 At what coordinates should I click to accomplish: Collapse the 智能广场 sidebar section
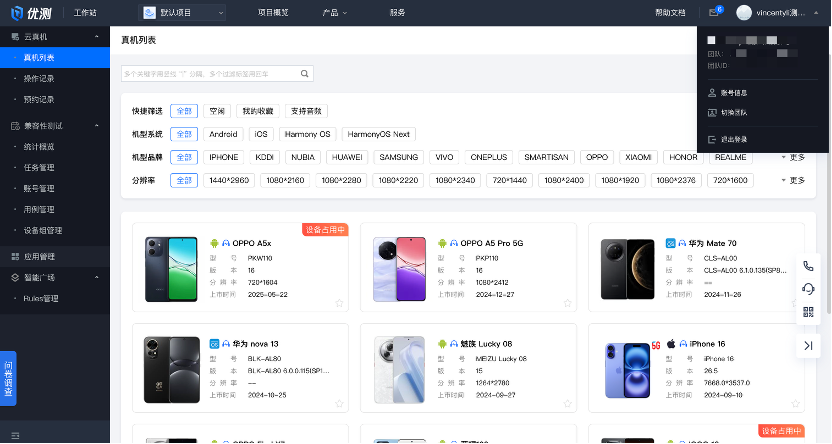click(x=97, y=277)
